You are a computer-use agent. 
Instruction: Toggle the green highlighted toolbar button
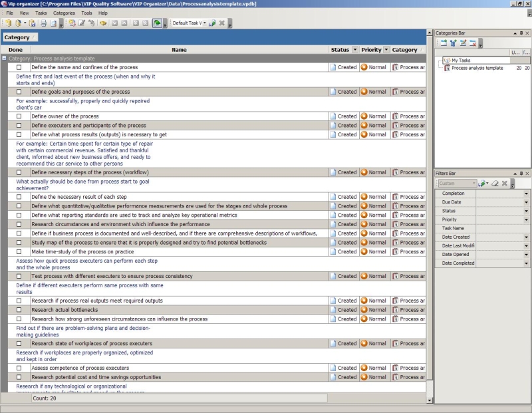(157, 23)
